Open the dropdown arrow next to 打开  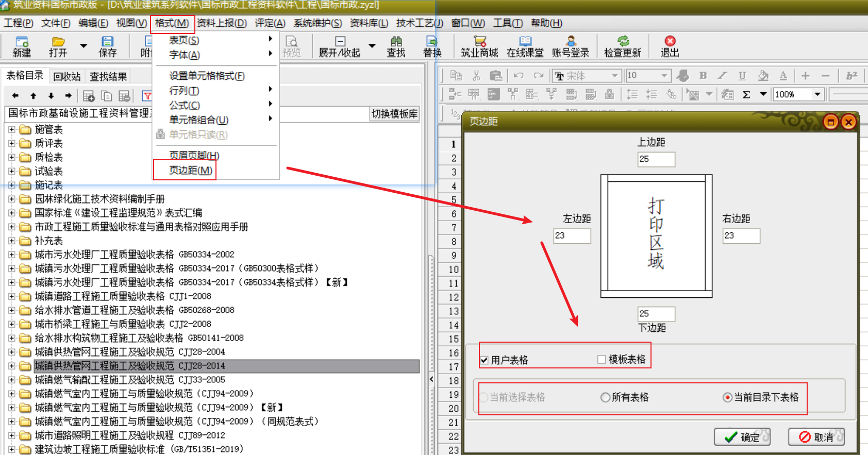click(84, 46)
